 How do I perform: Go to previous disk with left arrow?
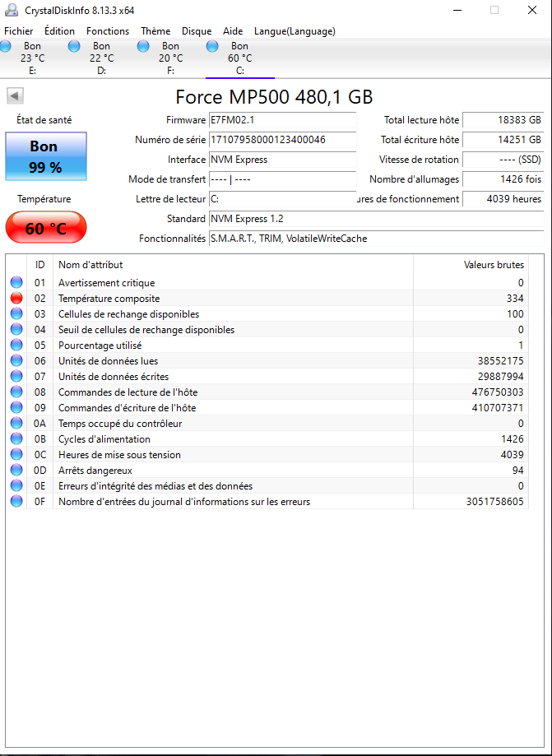tap(15, 96)
